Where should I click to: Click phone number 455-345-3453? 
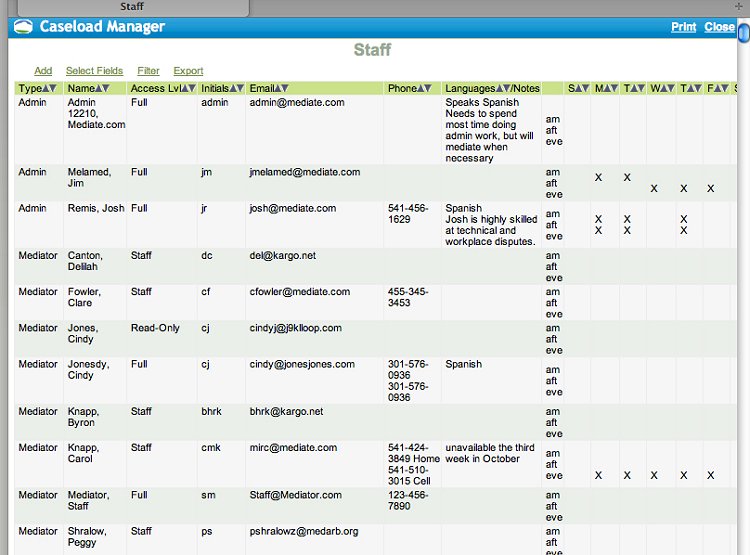[x=408, y=297]
